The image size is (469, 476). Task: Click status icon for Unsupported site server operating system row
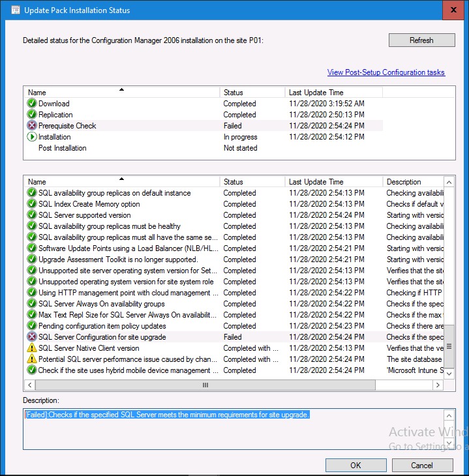(x=31, y=271)
